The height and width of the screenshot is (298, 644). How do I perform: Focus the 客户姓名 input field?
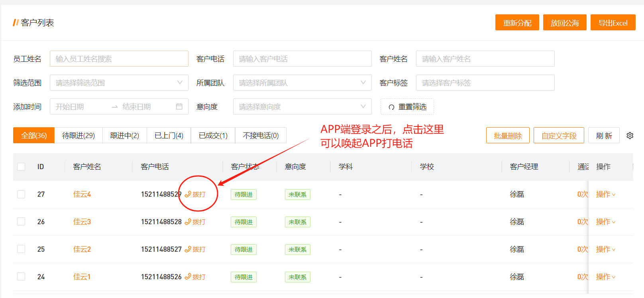(x=485, y=59)
